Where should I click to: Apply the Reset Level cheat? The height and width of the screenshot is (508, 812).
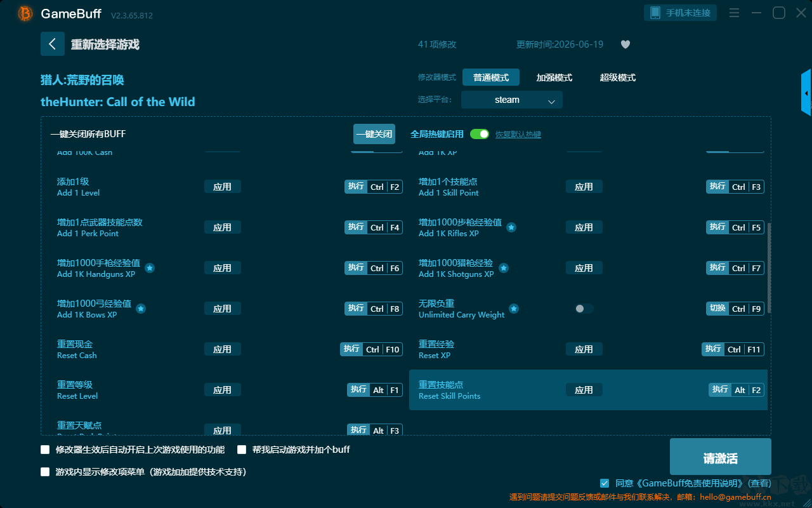[x=223, y=390]
